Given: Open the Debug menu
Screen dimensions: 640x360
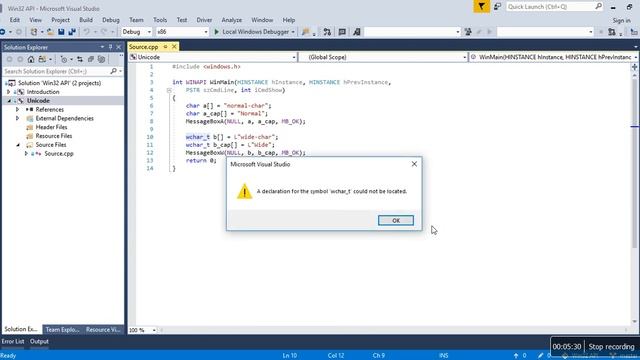Looking at the screenshot, I should [x=111, y=20].
